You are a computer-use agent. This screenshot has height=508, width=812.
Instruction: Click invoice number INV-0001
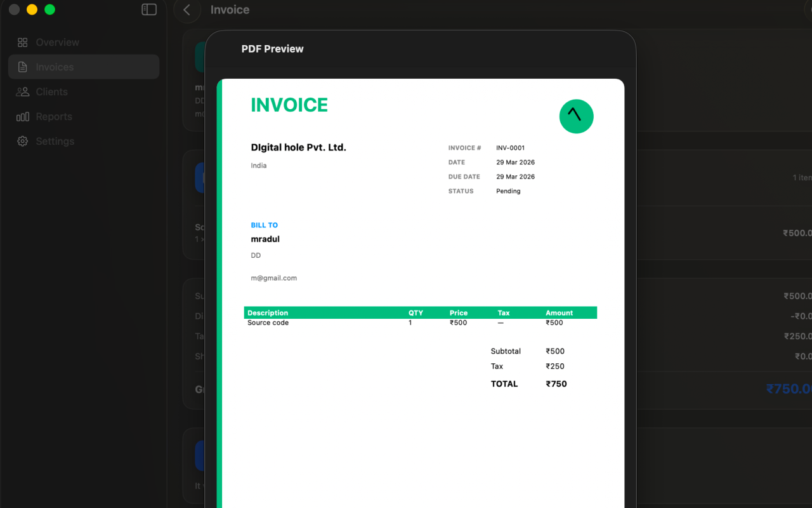pos(511,148)
